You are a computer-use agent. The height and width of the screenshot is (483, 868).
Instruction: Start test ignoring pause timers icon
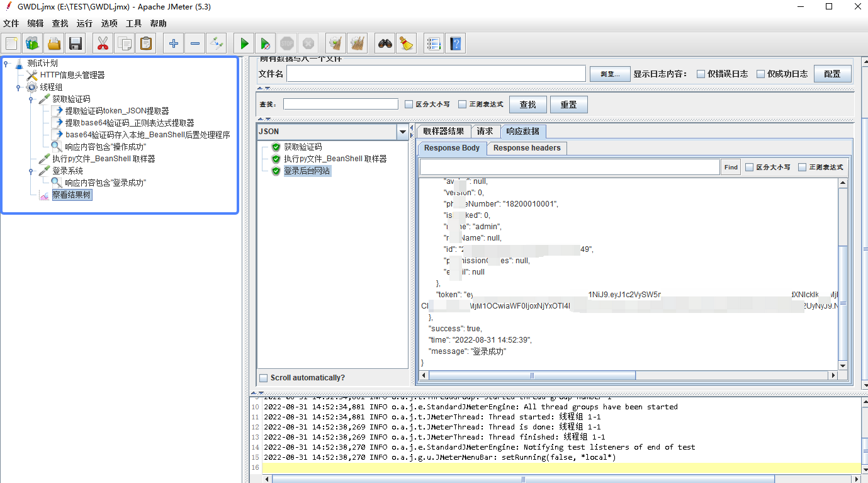tap(265, 43)
